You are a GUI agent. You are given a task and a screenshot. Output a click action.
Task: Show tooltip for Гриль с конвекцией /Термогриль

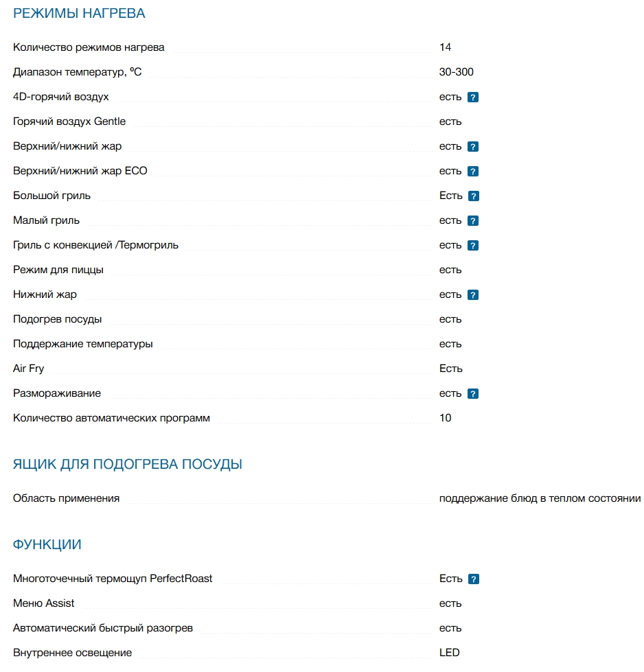[x=472, y=246]
